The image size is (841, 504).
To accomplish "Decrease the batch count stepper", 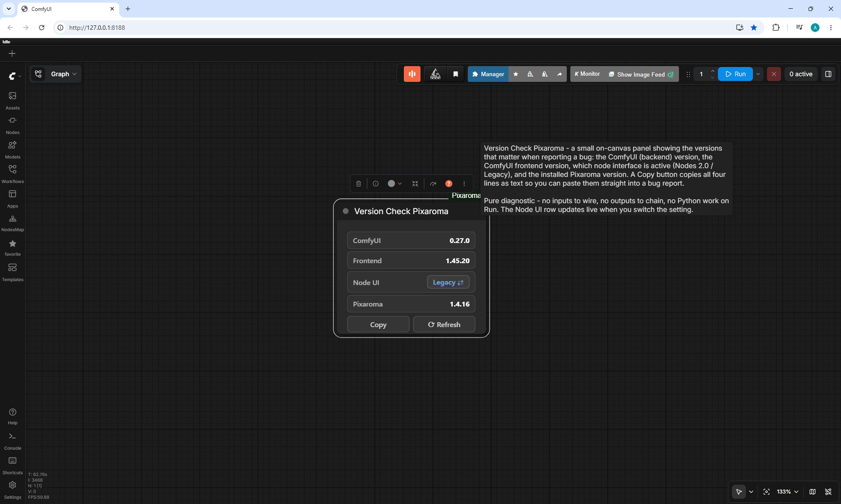I will pyautogui.click(x=713, y=78).
